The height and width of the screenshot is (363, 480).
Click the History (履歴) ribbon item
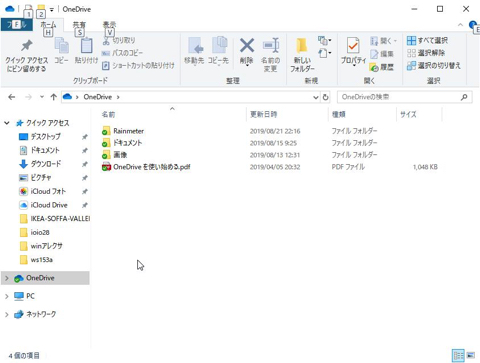coord(382,67)
